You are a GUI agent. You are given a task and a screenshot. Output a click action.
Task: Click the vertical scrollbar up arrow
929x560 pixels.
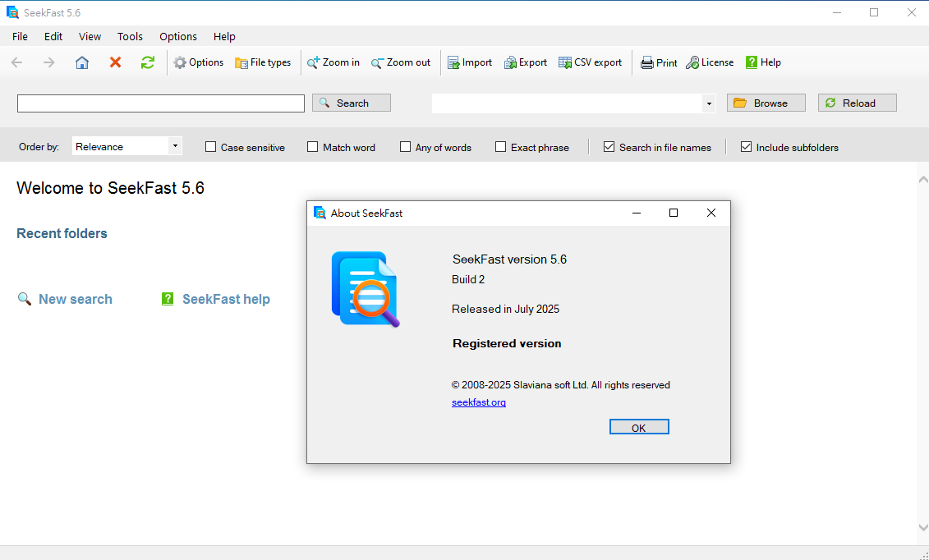[922, 179]
